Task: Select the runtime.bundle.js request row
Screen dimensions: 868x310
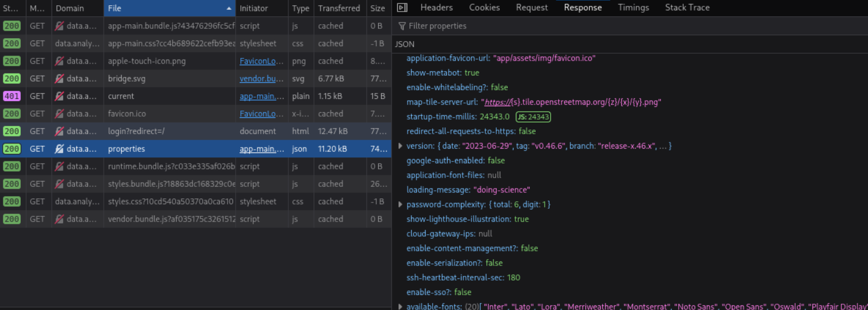Action: [171, 167]
